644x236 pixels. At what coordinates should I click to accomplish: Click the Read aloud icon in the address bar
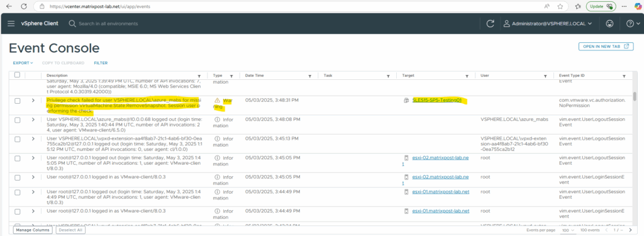coord(547,6)
